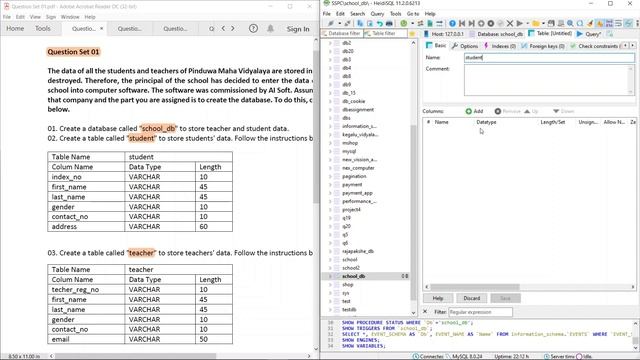Open dropdown arrow next to connect icon
Viewport: 640px width, 360px height.
pyautogui.click(x=339, y=23)
